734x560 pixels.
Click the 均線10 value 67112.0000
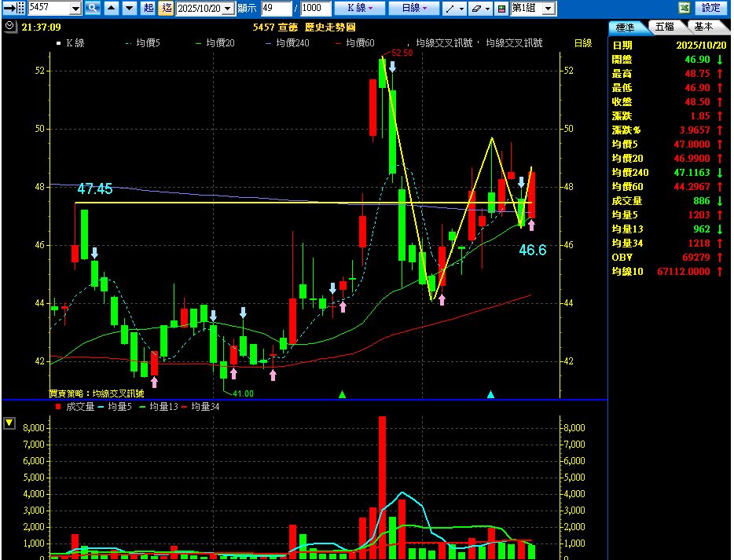click(x=684, y=271)
